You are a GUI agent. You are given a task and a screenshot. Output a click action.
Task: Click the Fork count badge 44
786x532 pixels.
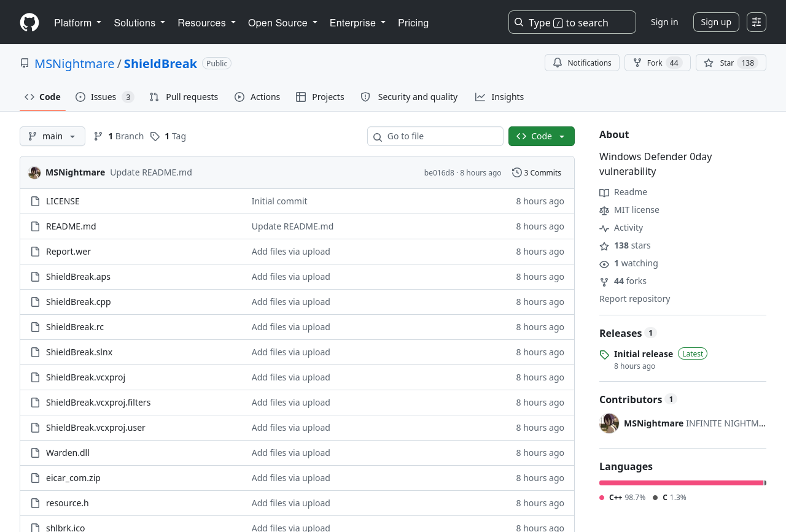click(674, 63)
